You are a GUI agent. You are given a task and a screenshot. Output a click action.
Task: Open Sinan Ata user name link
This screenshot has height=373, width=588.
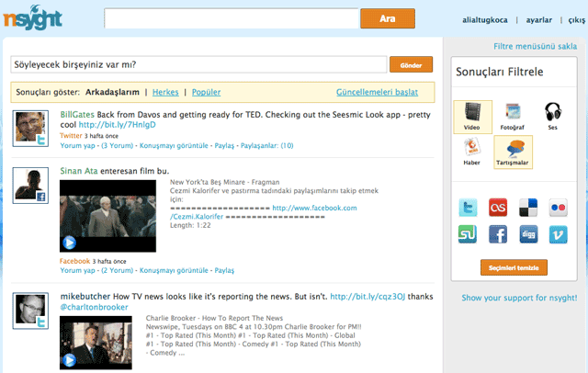[x=79, y=171]
